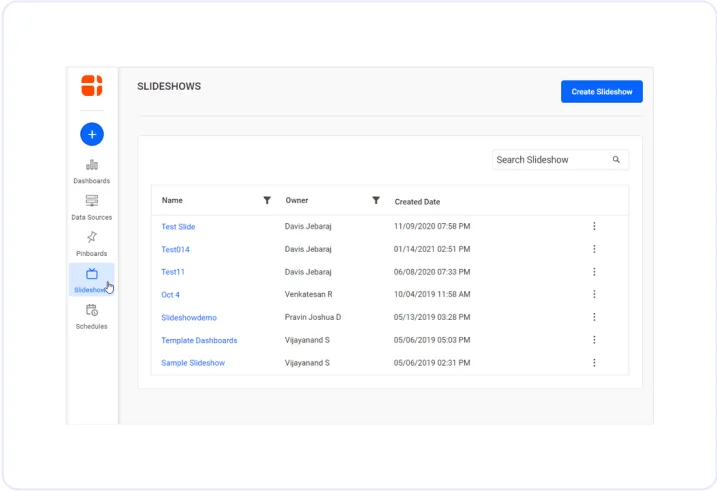Image resolution: width=717 pixels, height=491 pixels.
Task: Select date 11/09/2020 07:58 PM
Action: [432, 226]
